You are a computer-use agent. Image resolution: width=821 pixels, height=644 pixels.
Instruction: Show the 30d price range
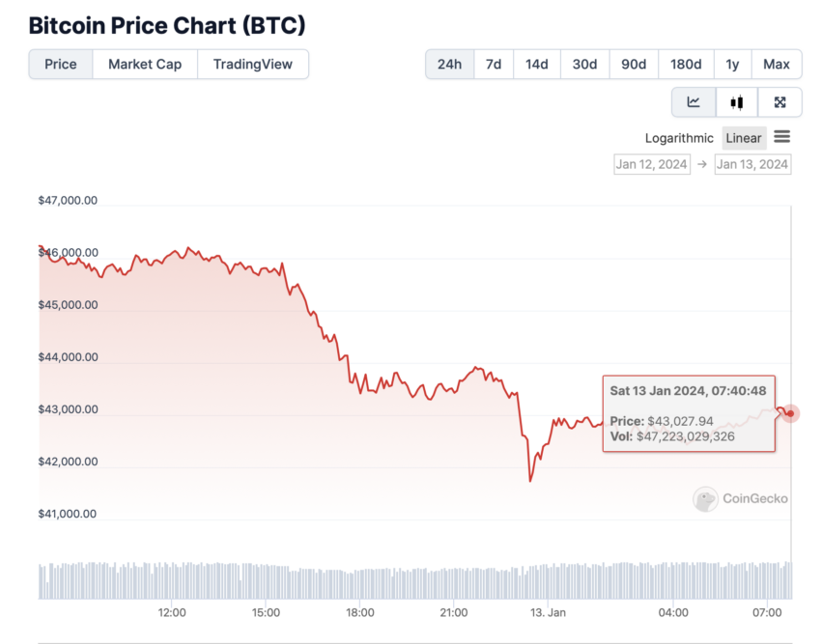(585, 65)
